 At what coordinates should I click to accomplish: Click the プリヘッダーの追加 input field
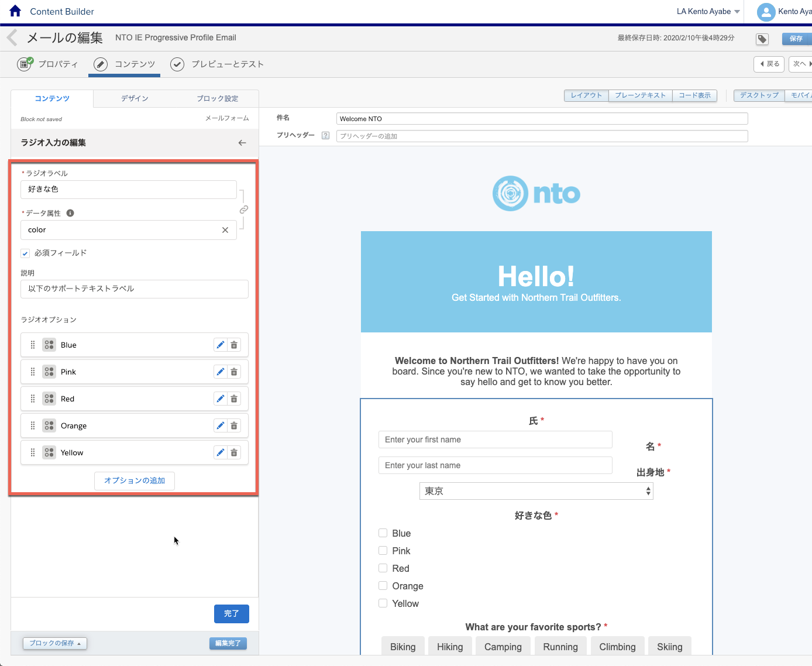coord(542,136)
